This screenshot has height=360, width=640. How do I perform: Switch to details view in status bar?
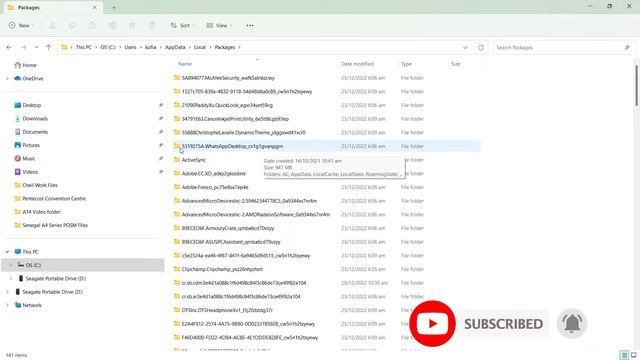click(624, 355)
